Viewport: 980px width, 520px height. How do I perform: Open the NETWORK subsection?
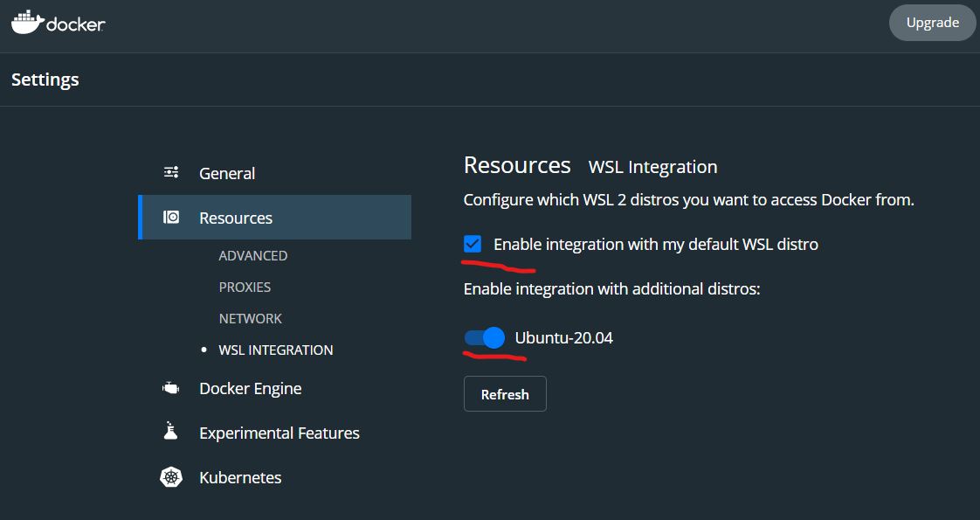251,319
